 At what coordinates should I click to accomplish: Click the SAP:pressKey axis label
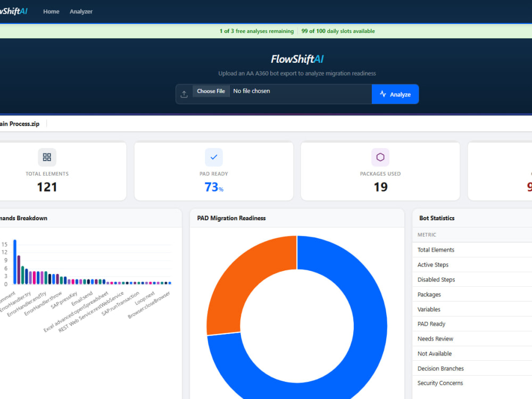(x=64, y=300)
